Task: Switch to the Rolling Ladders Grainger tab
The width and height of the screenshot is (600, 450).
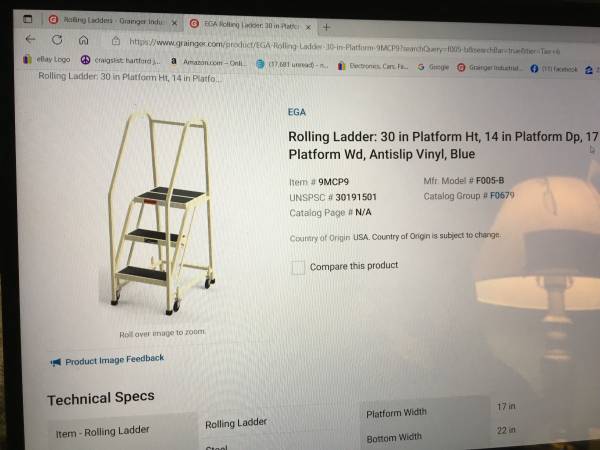Action: coord(108,20)
